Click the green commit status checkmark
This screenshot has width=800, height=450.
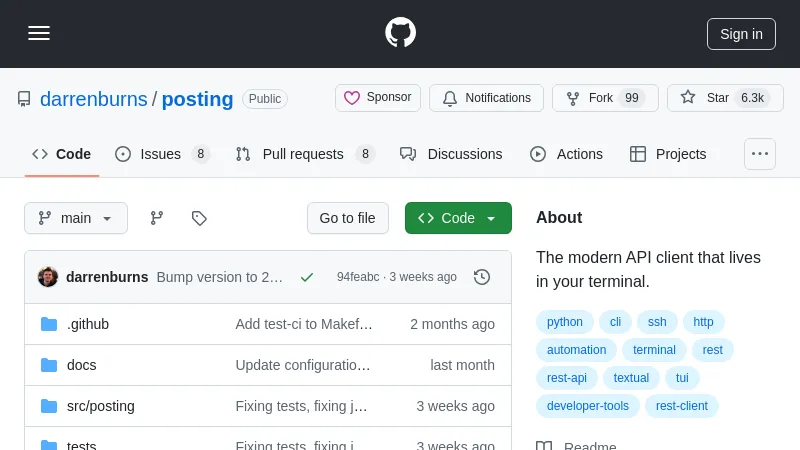click(307, 277)
